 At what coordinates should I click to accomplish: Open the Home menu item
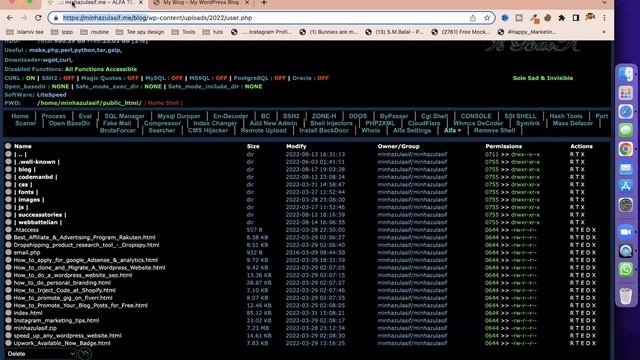coord(20,116)
